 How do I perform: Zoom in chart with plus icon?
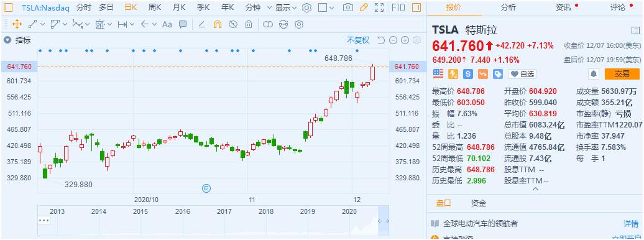coord(405,40)
